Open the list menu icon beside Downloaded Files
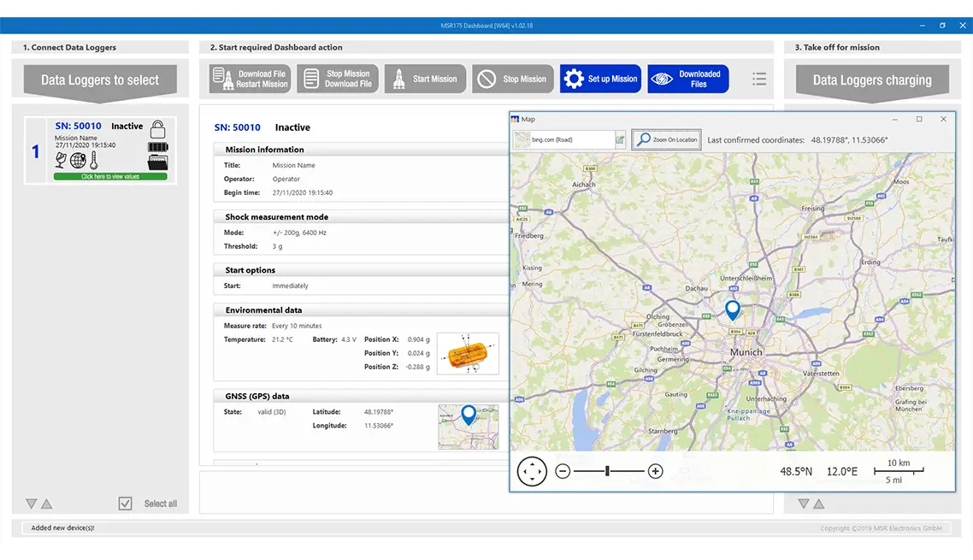 pyautogui.click(x=759, y=79)
